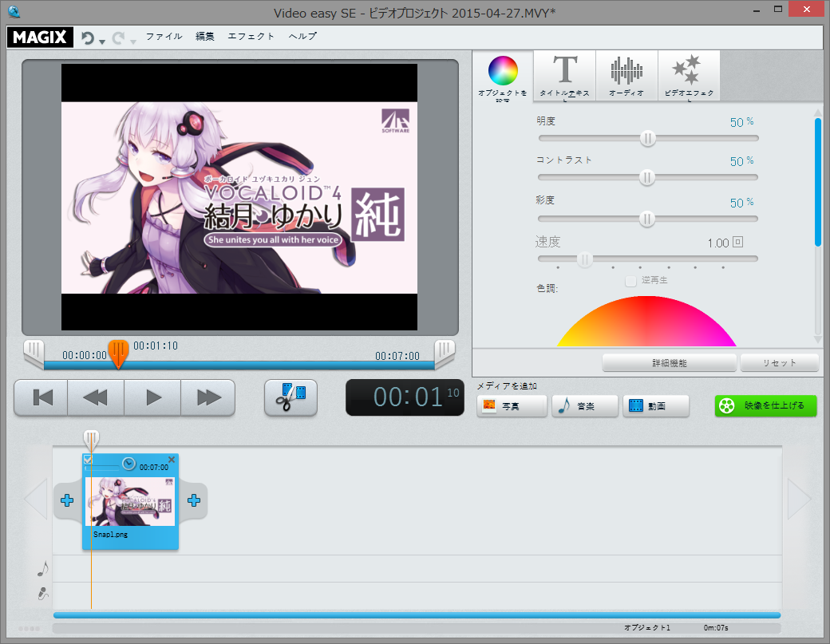The image size is (830, 644).
Task: Click the music note track icon
Action: (43, 569)
